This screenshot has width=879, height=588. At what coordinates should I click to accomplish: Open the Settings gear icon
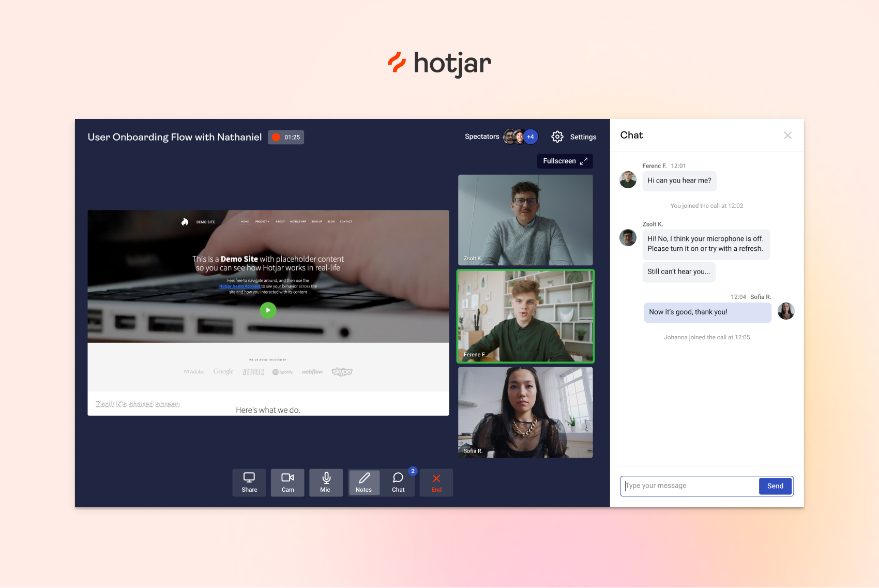[x=557, y=137]
